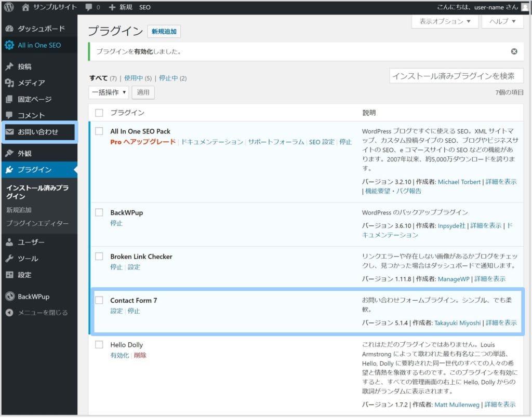532x418 pixels.
Task: Click the プラグイン plug icon in sidebar
Action: pyautogui.click(x=9, y=169)
